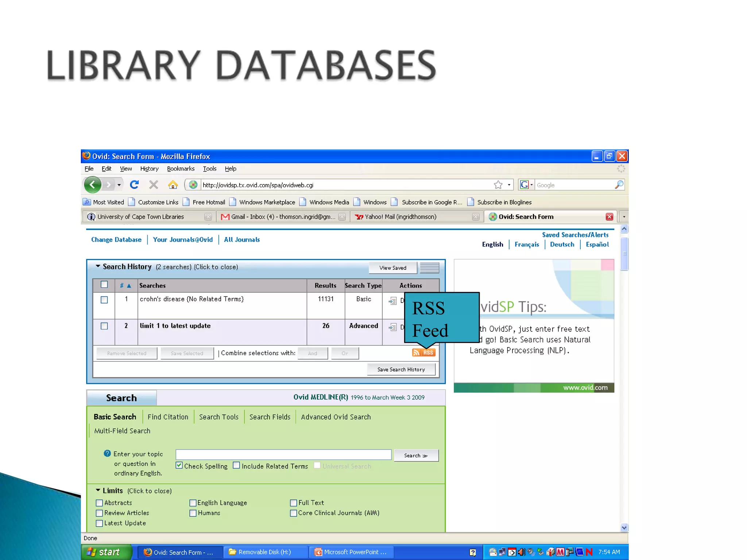The width and height of the screenshot is (747, 560).
Task: Click the View Saved button
Action: click(393, 268)
